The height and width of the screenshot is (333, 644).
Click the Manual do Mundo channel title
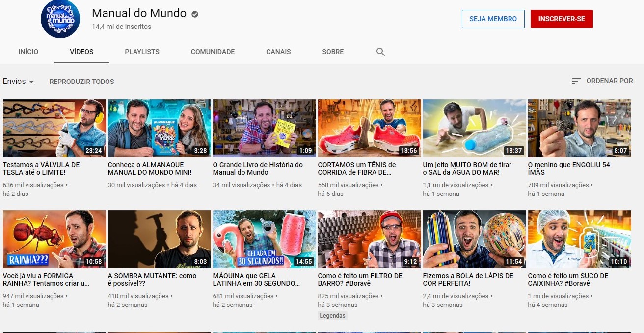tap(139, 13)
